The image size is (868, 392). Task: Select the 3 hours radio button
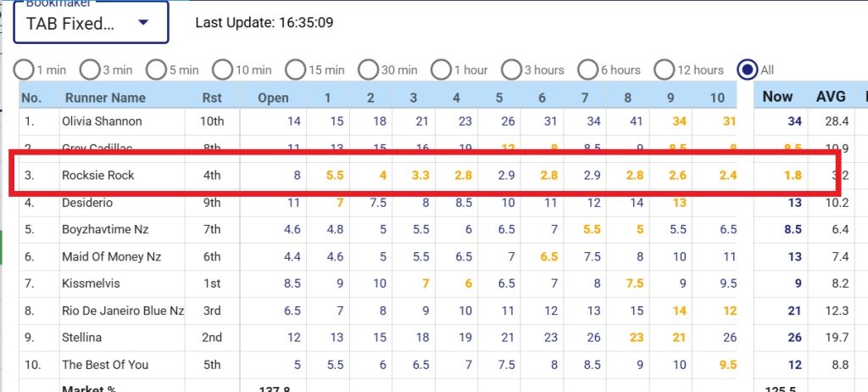point(511,70)
